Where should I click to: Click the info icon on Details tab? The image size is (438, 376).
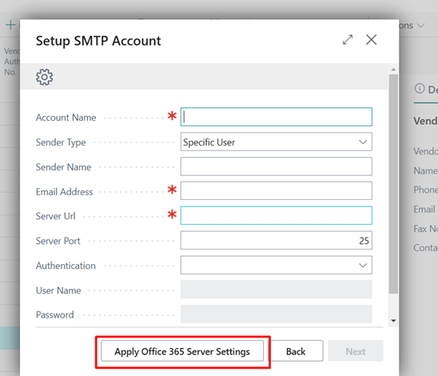[419, 89]
